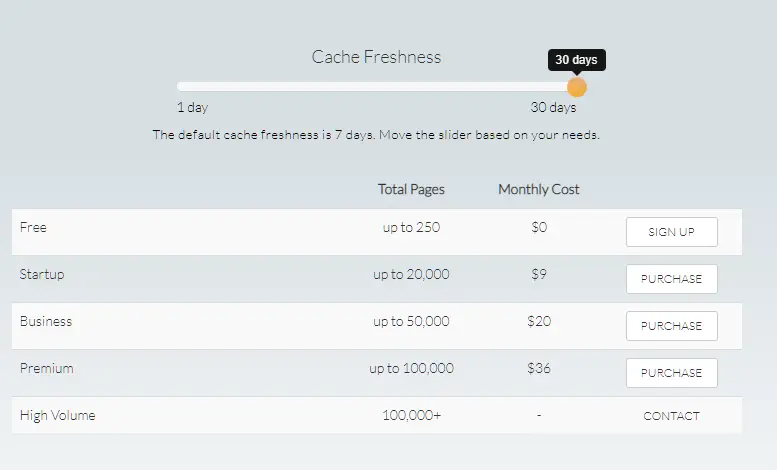Select the High Volume plan name
777x470 pixels.
pyautogui.click(x=57, y=415)
